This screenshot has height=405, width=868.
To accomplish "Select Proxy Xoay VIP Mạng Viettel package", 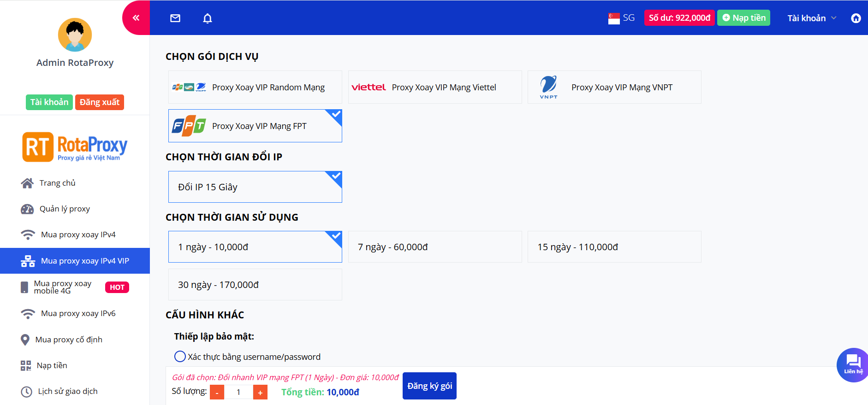I will (x=435, y=87).
